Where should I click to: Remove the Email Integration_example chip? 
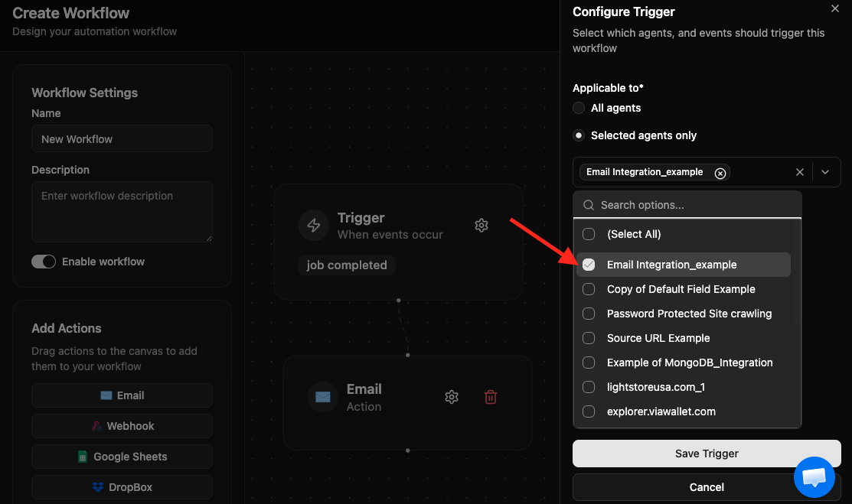(720, 173)
